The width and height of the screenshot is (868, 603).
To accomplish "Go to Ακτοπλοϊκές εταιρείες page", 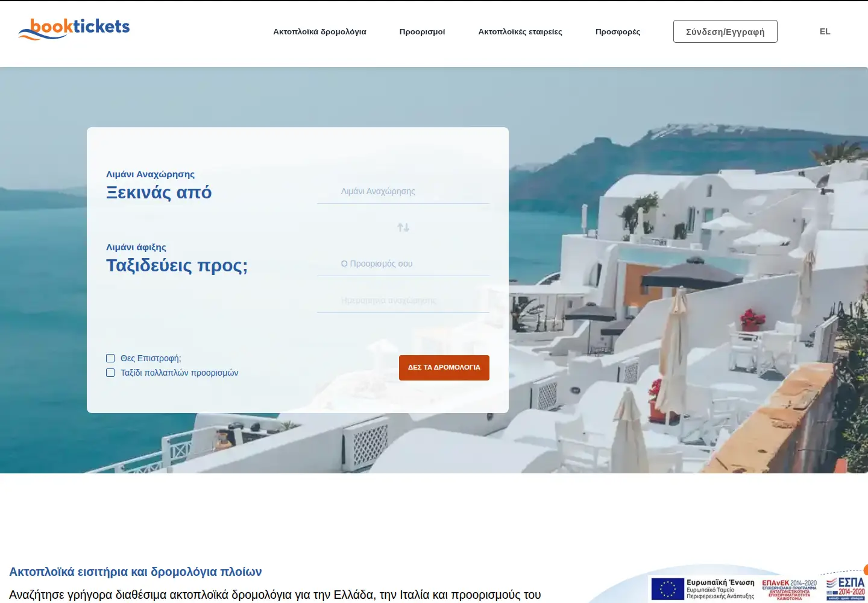I will click(520, 31).
